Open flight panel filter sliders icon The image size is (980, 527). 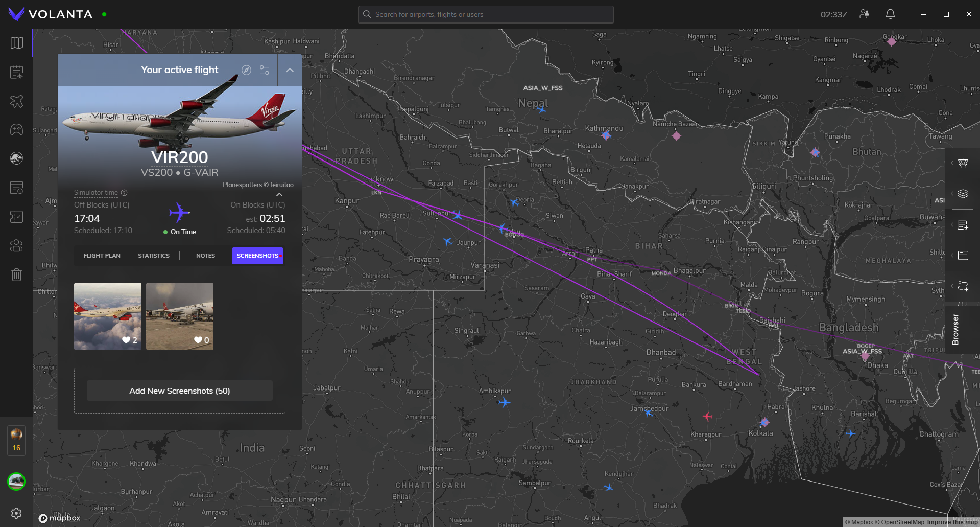(265, 70)
